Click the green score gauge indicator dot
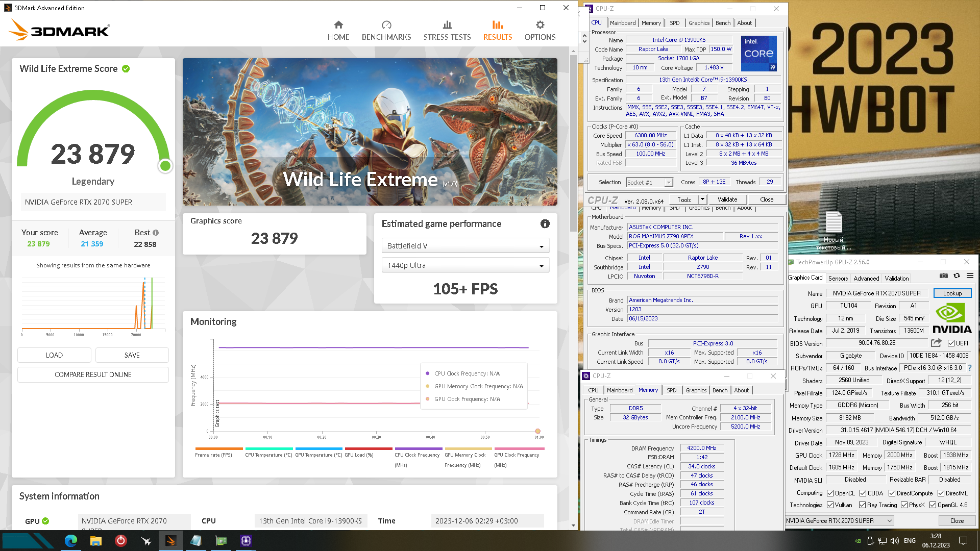 pyautogui.click(x=165, y=166)
